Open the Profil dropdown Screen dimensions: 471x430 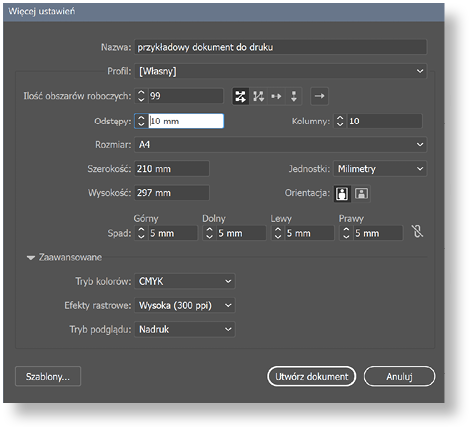point(280,71)
